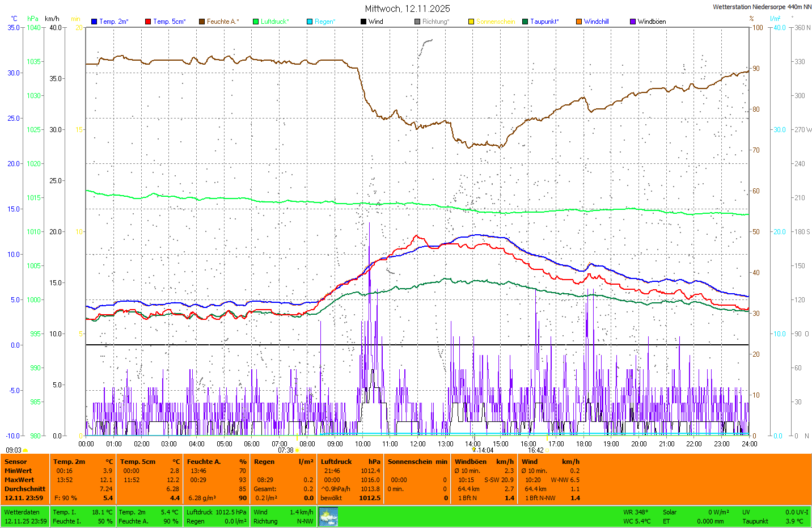Click the moon icon beside 09:03

pyautogui.click(x=26, y=450)
